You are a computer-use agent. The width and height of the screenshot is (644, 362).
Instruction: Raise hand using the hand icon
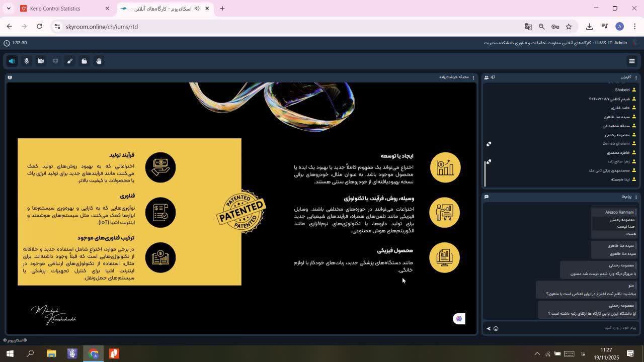pyautogui.click(x=99, y=61)
